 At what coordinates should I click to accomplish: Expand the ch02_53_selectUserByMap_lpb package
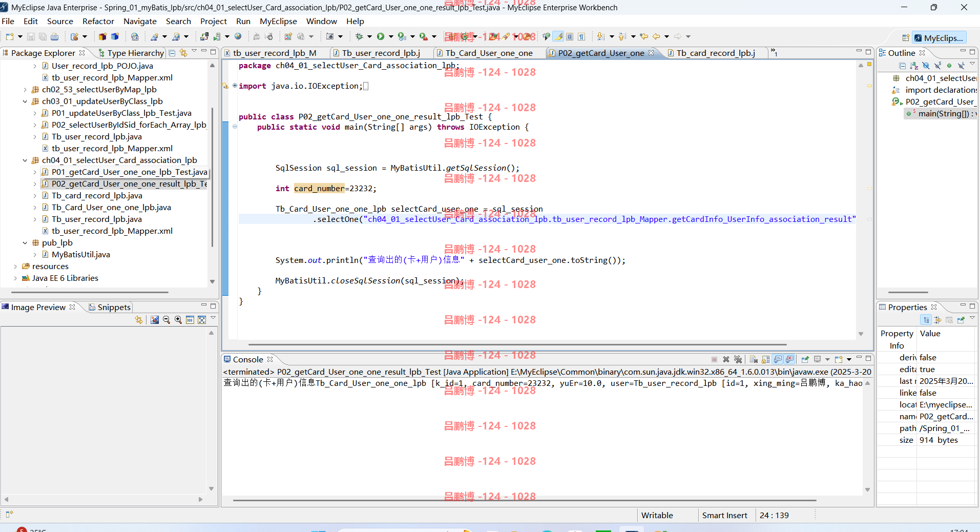click(25, 90)
